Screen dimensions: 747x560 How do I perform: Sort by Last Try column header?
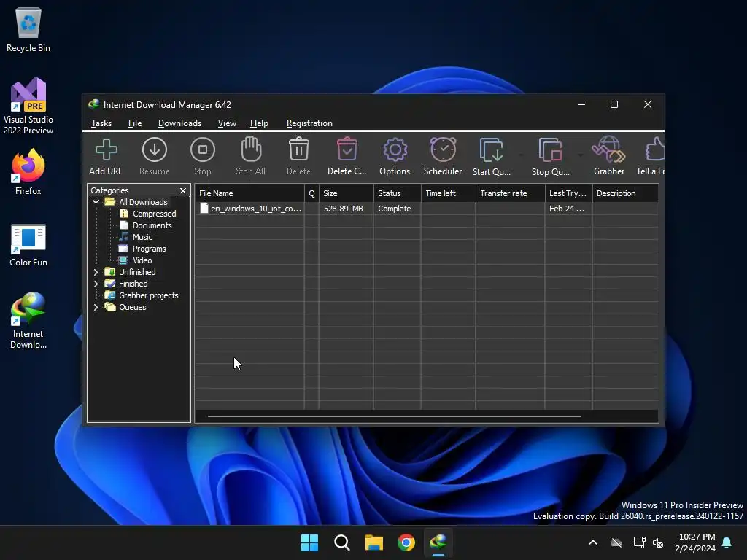(x=569, y=193)
